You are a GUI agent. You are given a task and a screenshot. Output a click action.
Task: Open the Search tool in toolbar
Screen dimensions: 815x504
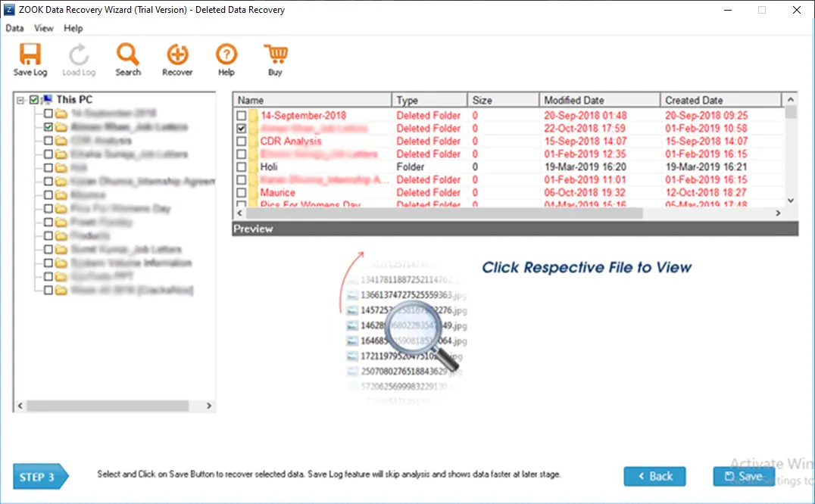pos(128,59)
